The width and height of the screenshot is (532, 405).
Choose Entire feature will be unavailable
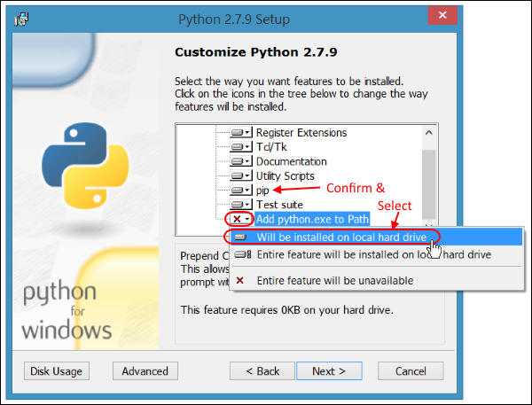(376, 281)
